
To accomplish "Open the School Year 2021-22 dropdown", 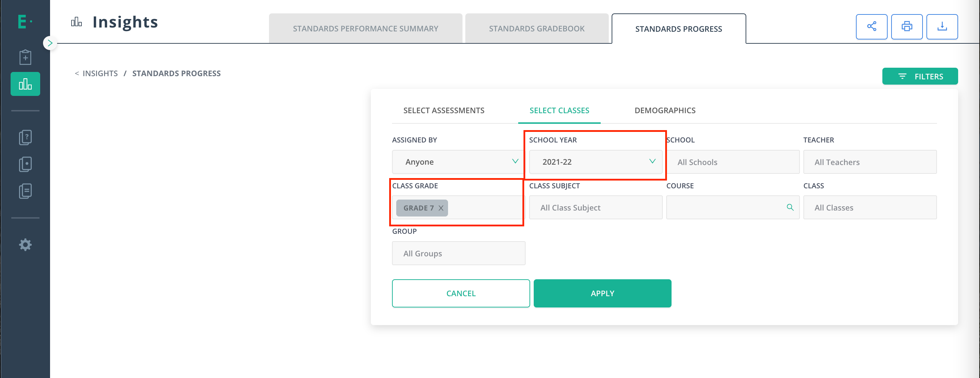I will click(x=595, y=162).
